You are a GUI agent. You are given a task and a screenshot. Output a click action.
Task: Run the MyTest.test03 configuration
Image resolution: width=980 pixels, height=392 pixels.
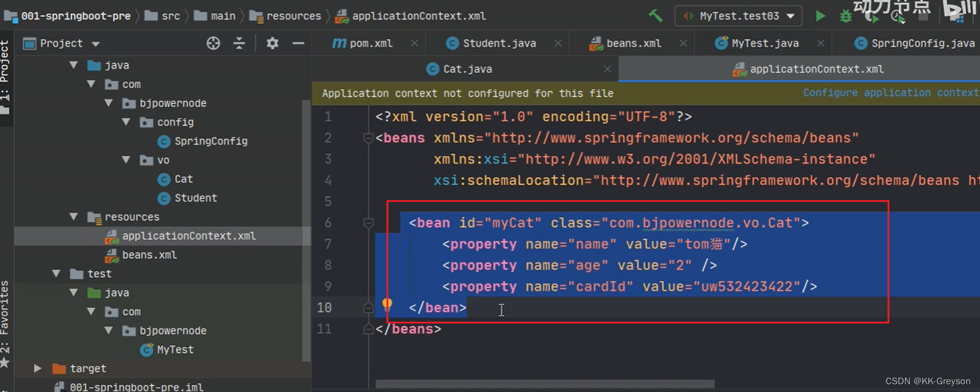(x=820, y=16)
